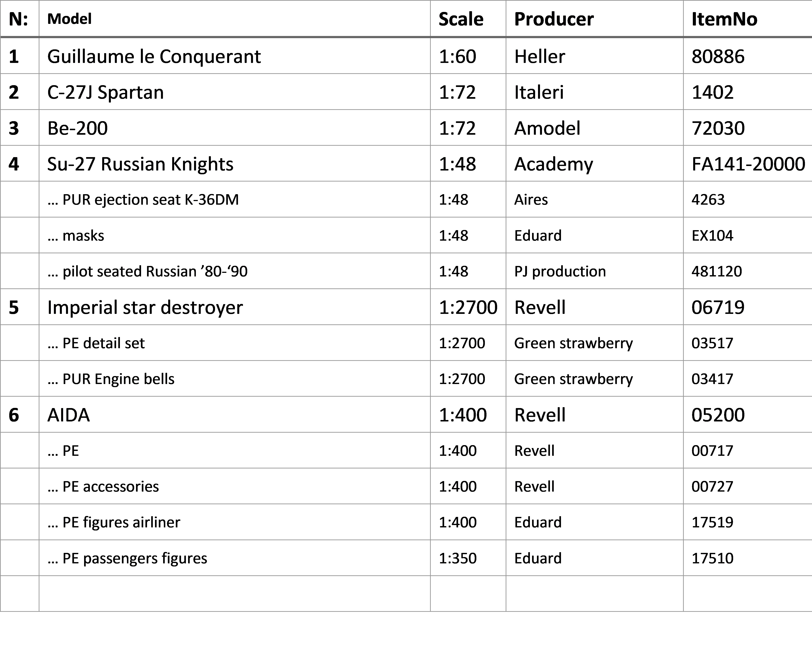Select the AIDA model cell
The width and height of the screenshot is (812, 646).
(235, 414)
